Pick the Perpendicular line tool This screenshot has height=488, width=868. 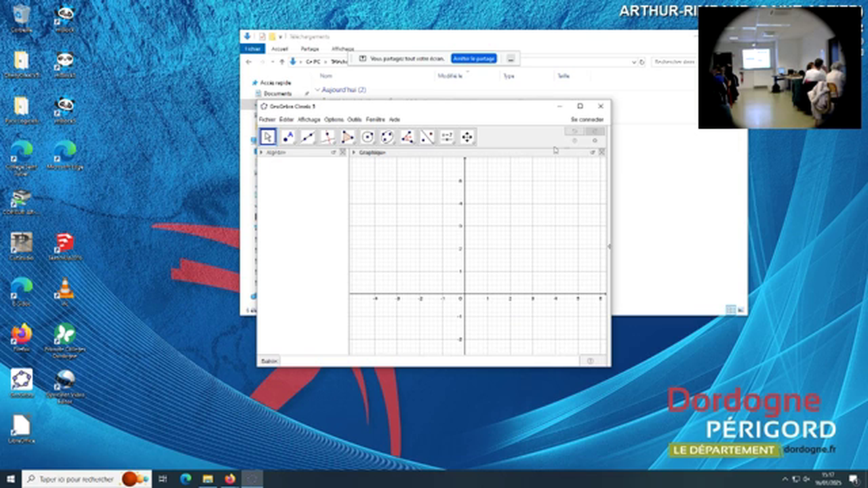(328, 137)
